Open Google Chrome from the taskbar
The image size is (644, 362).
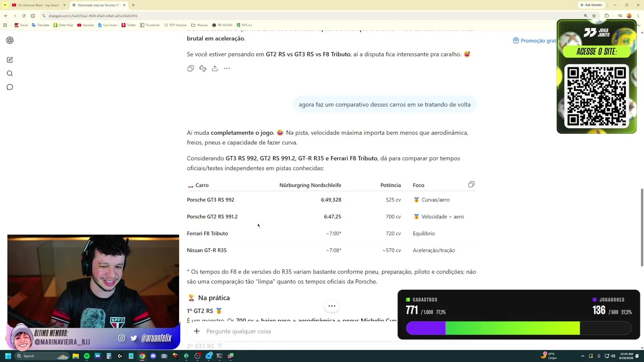pyautogui.click(x=142, y=356)
